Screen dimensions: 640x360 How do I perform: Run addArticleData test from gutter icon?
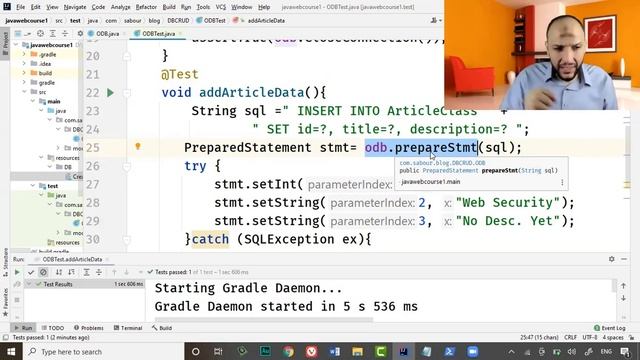coord(110,93)
